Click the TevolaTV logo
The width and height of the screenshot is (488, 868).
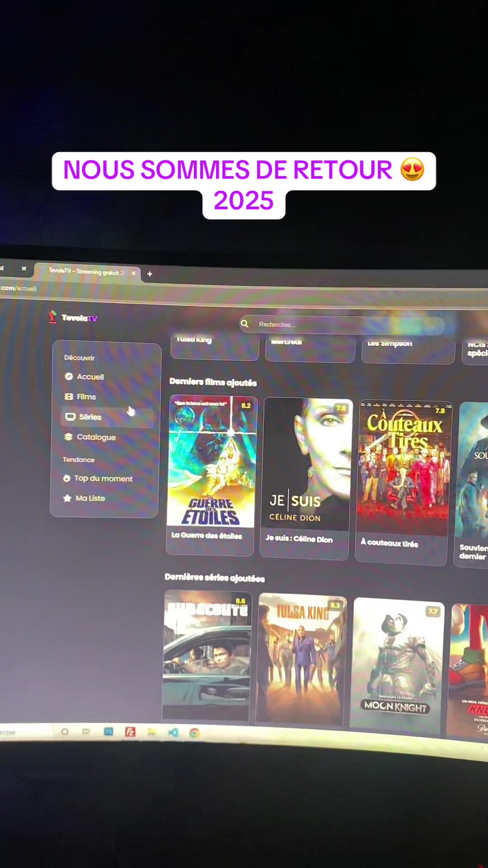(x=73, y=317)
